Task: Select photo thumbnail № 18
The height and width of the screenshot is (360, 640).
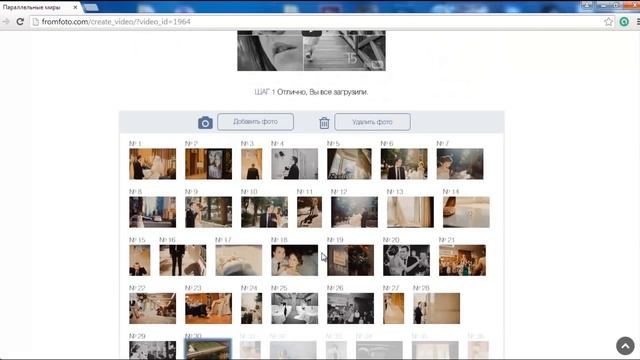Action: [294, 260]
